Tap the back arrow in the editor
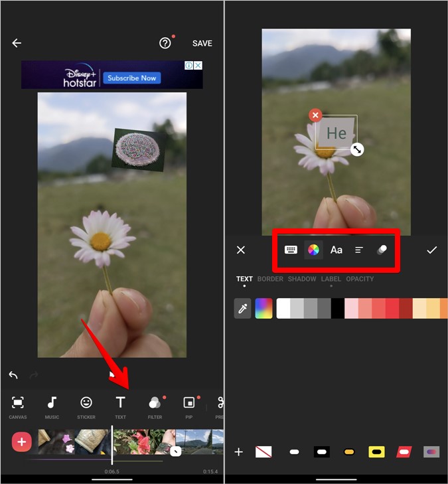This screenshot has width=448, height=484. (x=17, y=43)
